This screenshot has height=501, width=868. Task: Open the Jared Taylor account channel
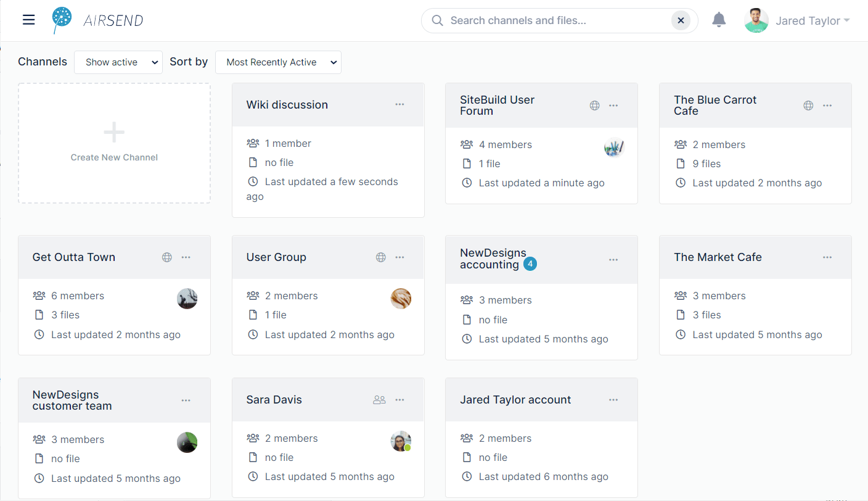point(515,400)
